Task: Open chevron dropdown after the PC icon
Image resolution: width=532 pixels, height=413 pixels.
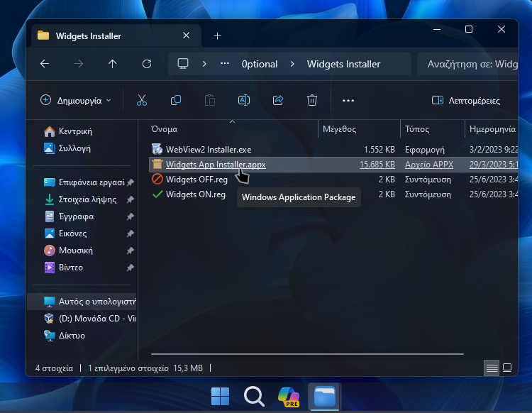Action: 204,64
